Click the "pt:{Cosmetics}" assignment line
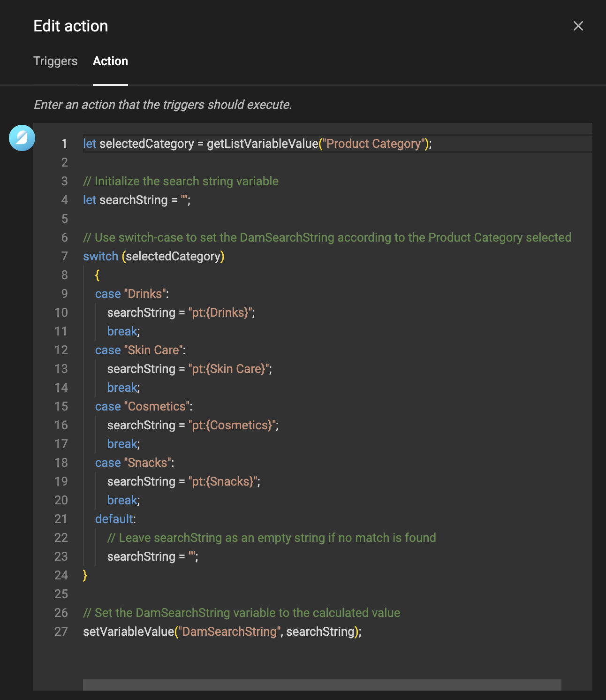 pos(193,425)
